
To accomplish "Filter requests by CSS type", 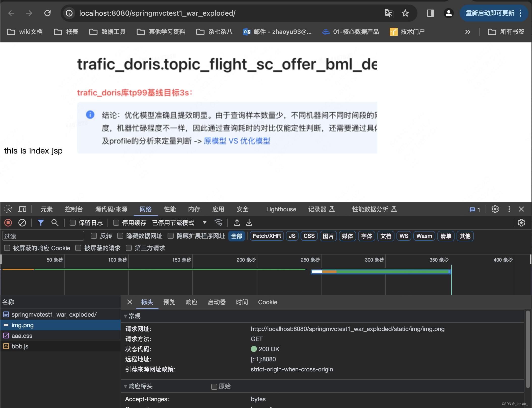I will point(309,236).
